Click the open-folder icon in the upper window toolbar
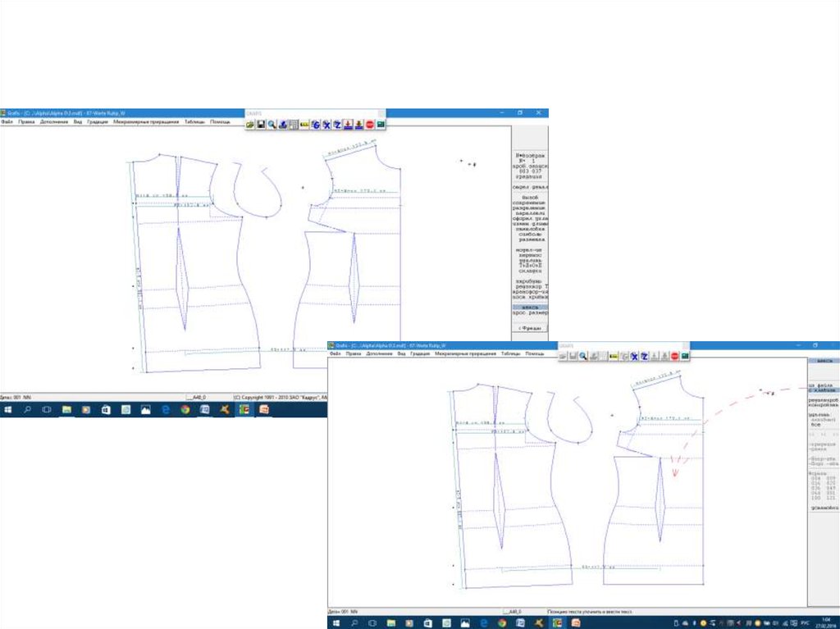This screenshot has width=840, height=629. 250,125
